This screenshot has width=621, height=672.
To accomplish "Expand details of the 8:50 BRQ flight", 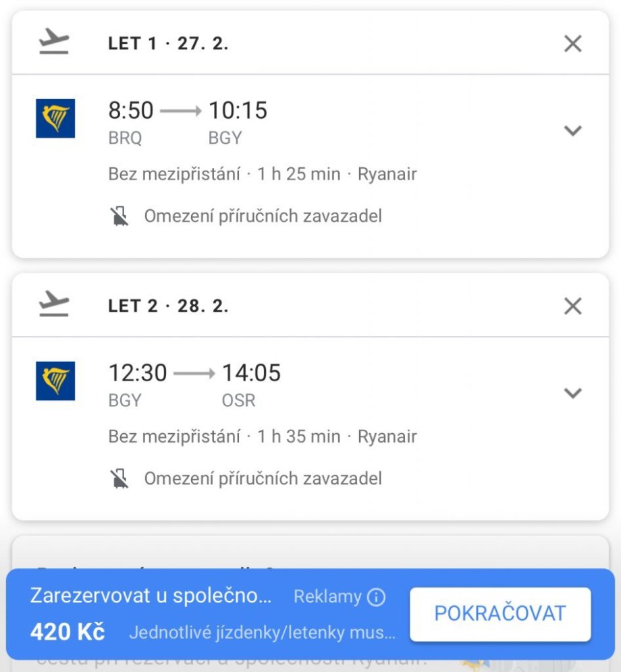I will pos(572,131).
